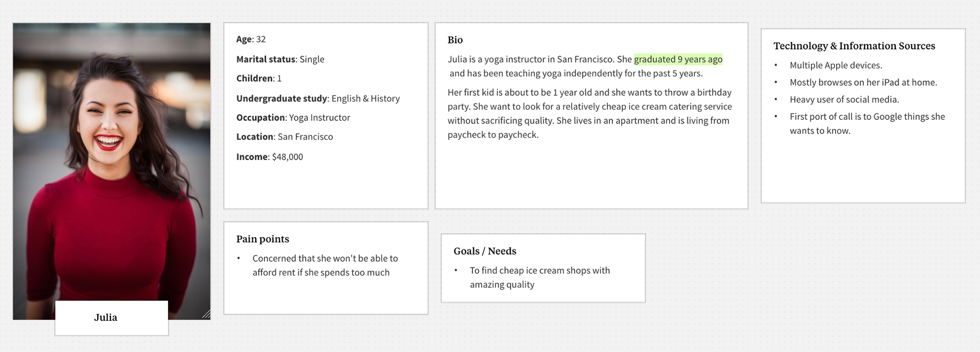Click the 'Multiple Apple devices' bullet

[x=836, y=65]
